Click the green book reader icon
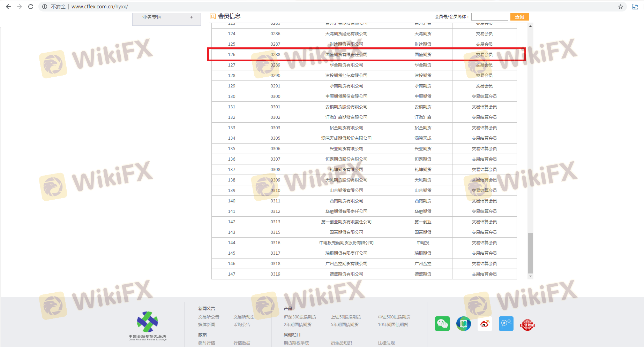 [463, 324]
